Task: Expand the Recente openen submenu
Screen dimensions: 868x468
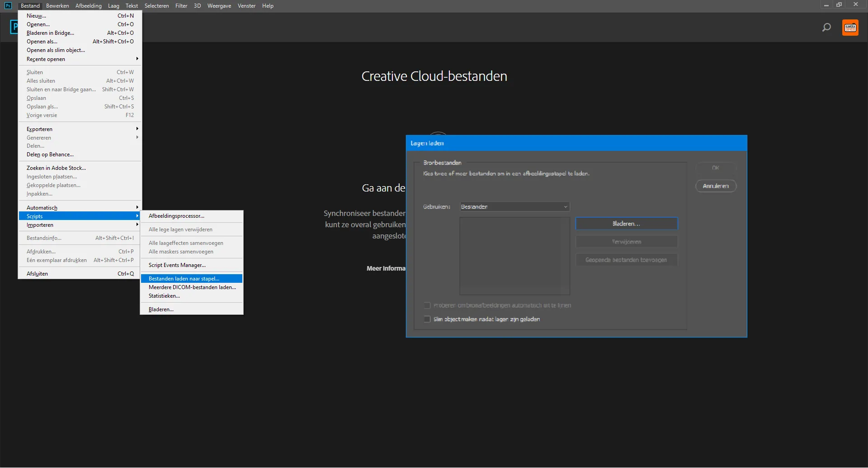Action: (80, 59)
